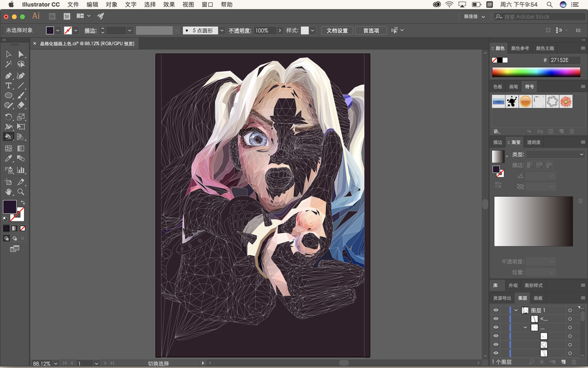
Task: Select the Curvature tool
Action: [x=21, y=75]
